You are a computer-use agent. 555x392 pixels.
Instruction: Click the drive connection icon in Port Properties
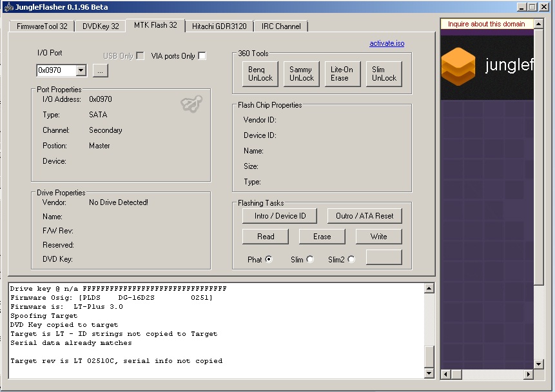(x=191, y=104)
